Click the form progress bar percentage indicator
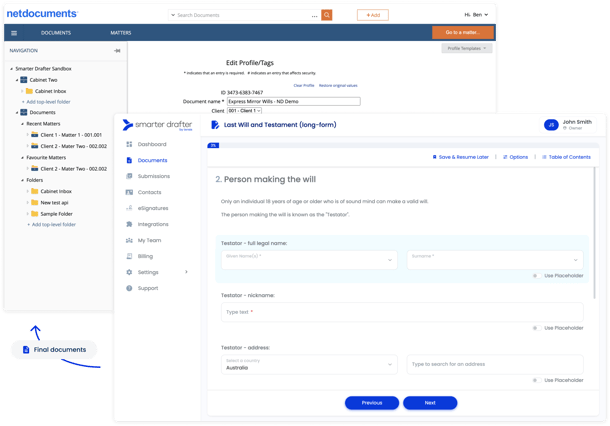The image size is (610, 426). tap(213, 146)
